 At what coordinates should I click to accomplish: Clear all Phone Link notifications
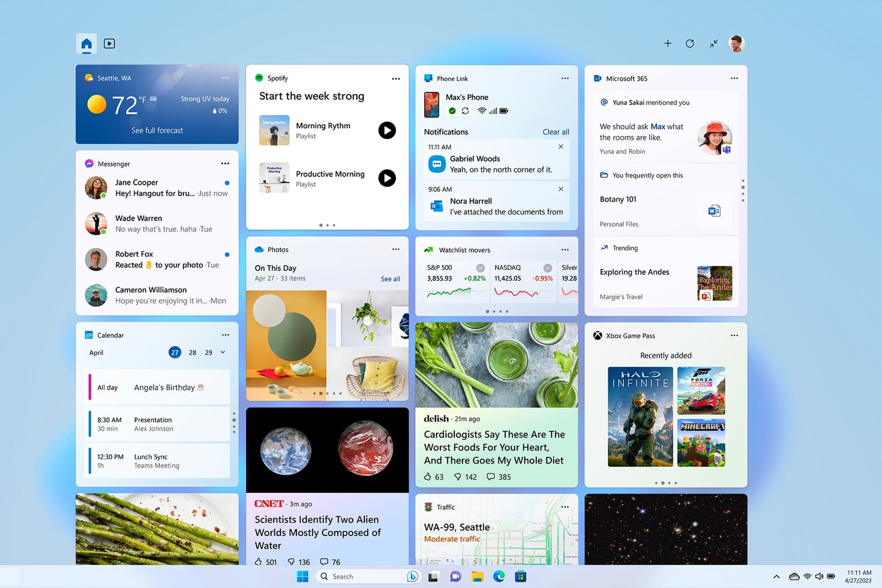pos(554,131)
